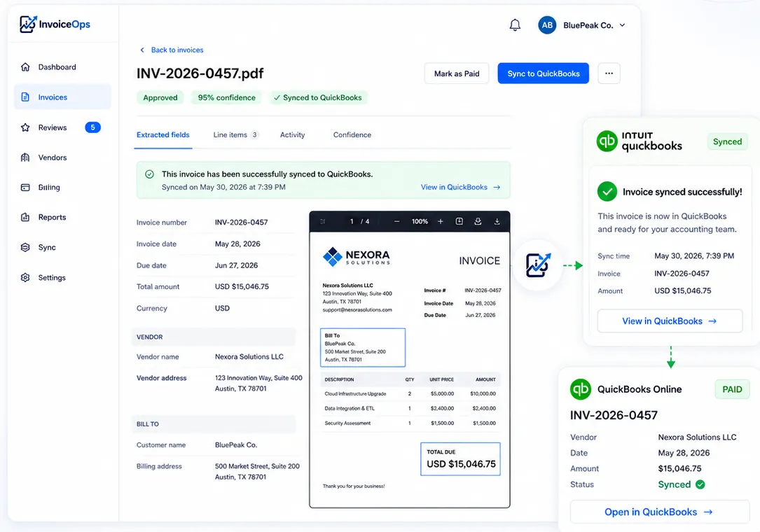Screen dimensions: 760x532
Task: Switch to Extracted fields tab
Action: pyautogui.click(x=163, y=134)
